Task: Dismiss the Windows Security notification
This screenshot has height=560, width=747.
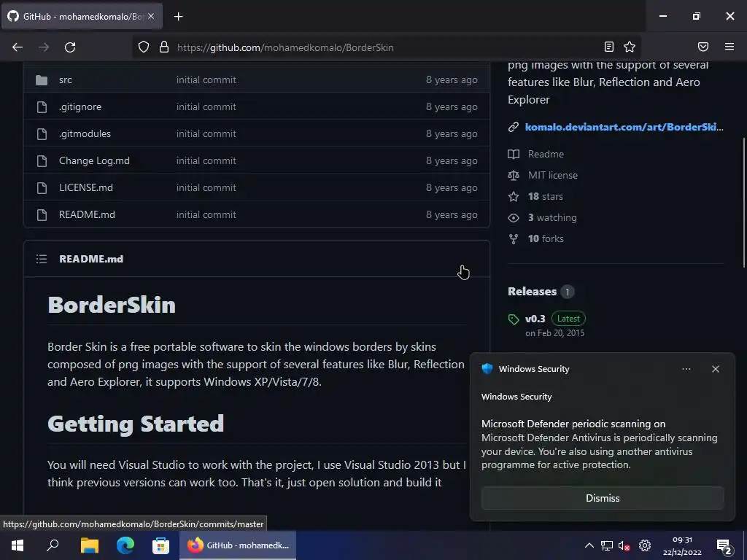Action: click(602, 498)
